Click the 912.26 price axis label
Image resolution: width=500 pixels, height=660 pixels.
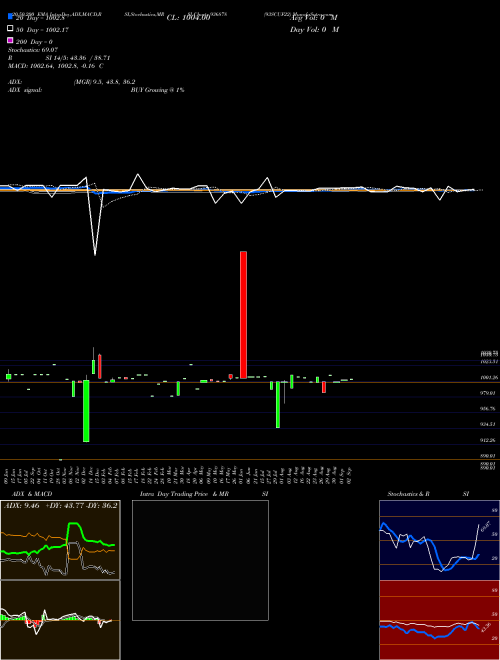[488, 440]
